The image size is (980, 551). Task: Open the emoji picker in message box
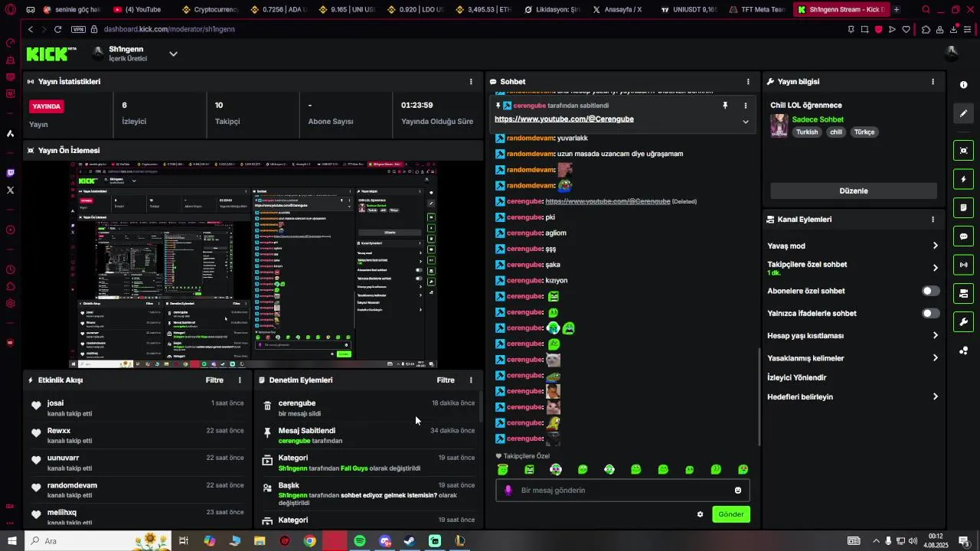[x=738, y=491]
